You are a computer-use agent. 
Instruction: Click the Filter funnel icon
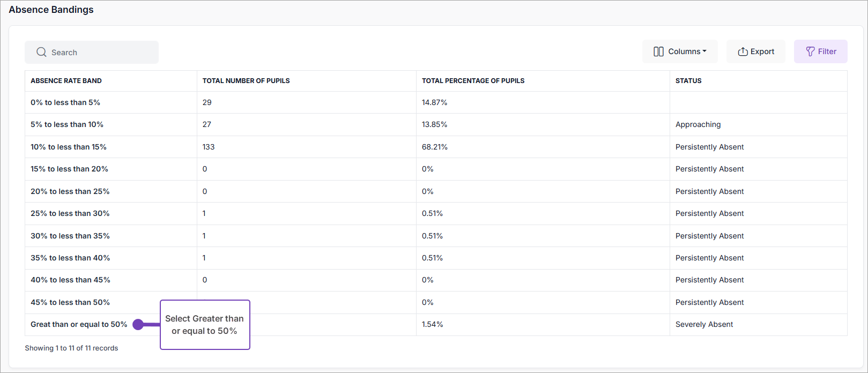pos(810,51)
